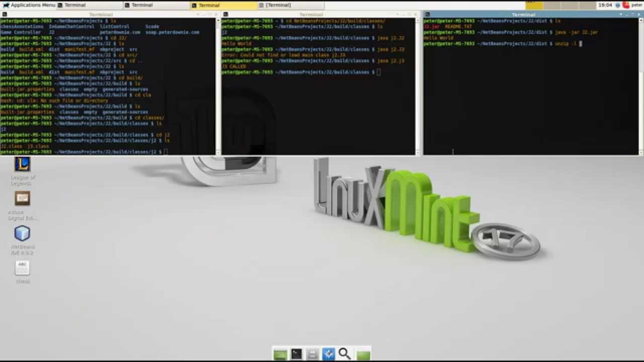Image resolution: width=644 pixels, height=362 pixels.
Task: Click after 'unzip -l' prompt in right terminal
Action: pyautogui.click(x=580, y=44)
